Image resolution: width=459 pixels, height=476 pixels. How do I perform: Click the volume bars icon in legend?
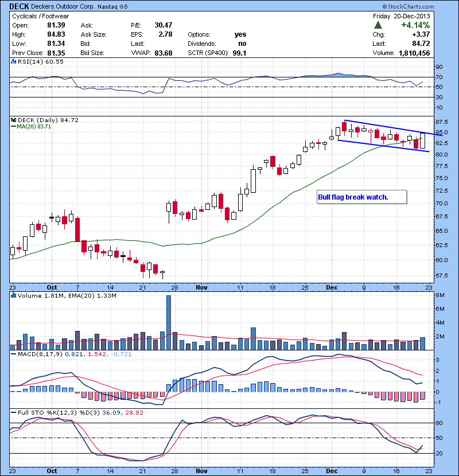click(x=13, y=295)
